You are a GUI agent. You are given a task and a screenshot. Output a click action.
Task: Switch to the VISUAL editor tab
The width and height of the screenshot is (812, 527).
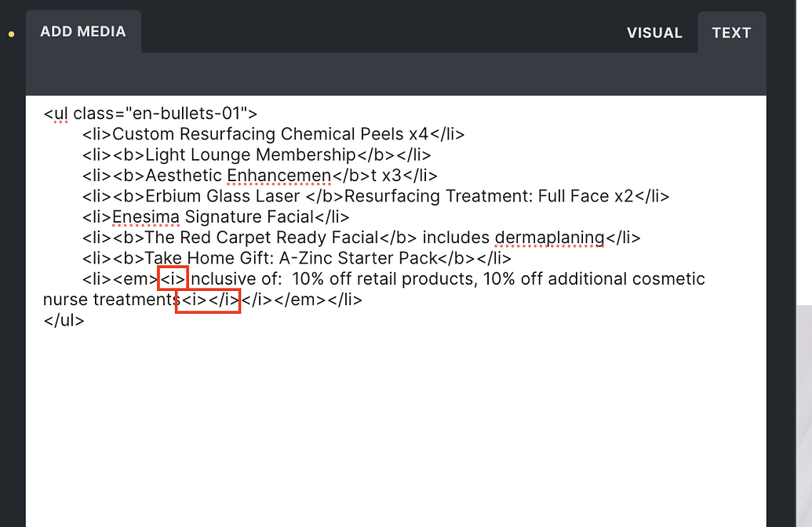pos(654,32)
